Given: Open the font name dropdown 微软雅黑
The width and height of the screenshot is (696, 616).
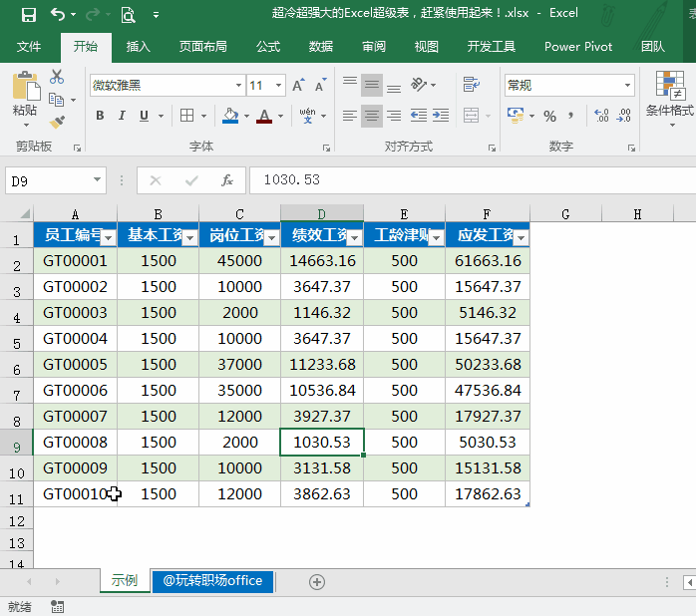Looking at the screenshot, I should tap(238, 85).
